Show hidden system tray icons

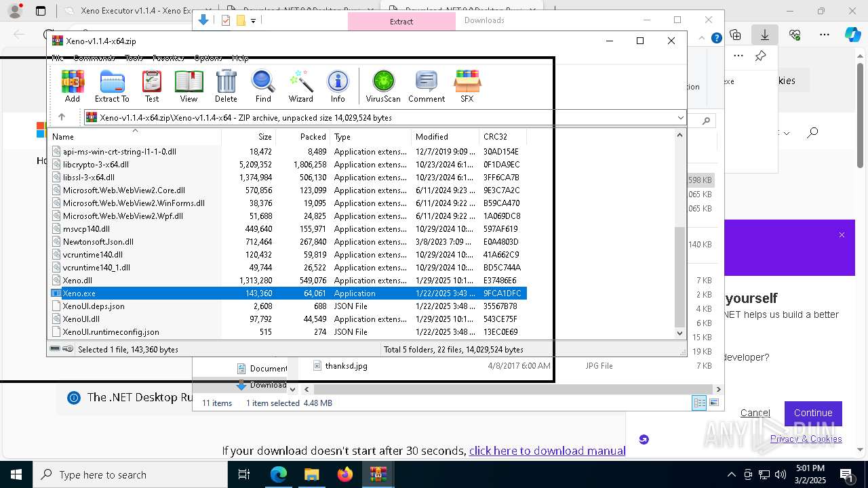click(731, 474)
